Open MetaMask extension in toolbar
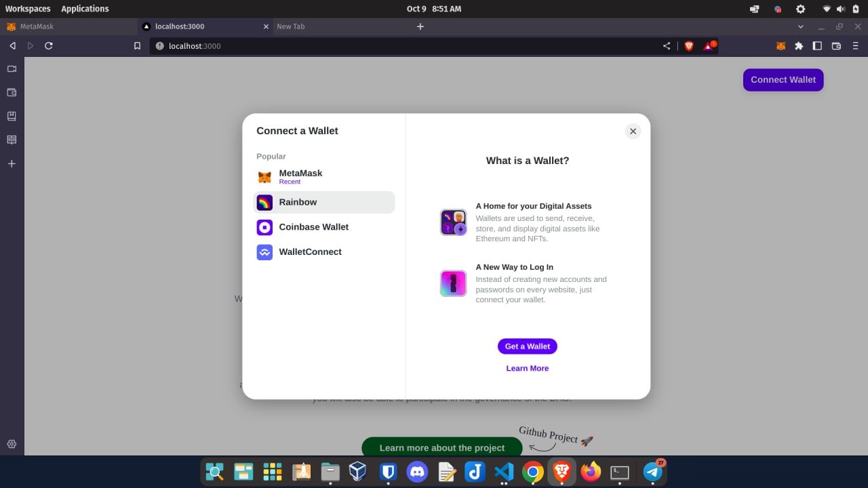Viewport: 868px width, 488px height. (781, 46)
